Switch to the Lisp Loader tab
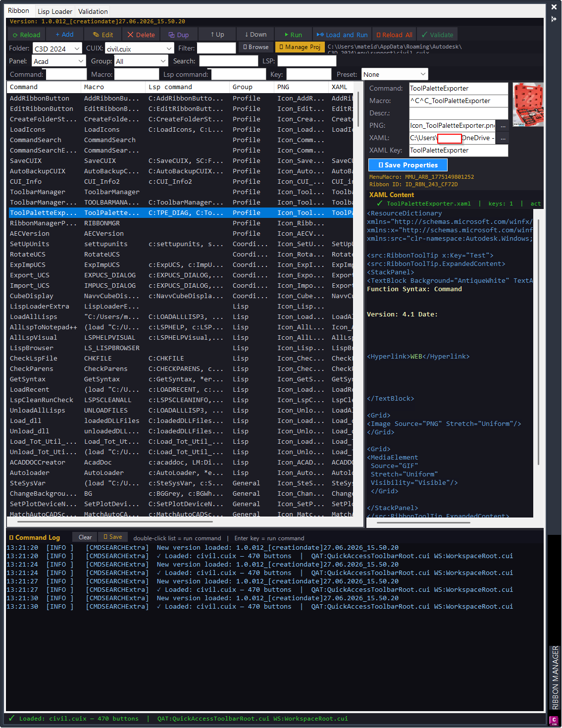The height and width of the screenshot is (728, 562). pos(55,11)
